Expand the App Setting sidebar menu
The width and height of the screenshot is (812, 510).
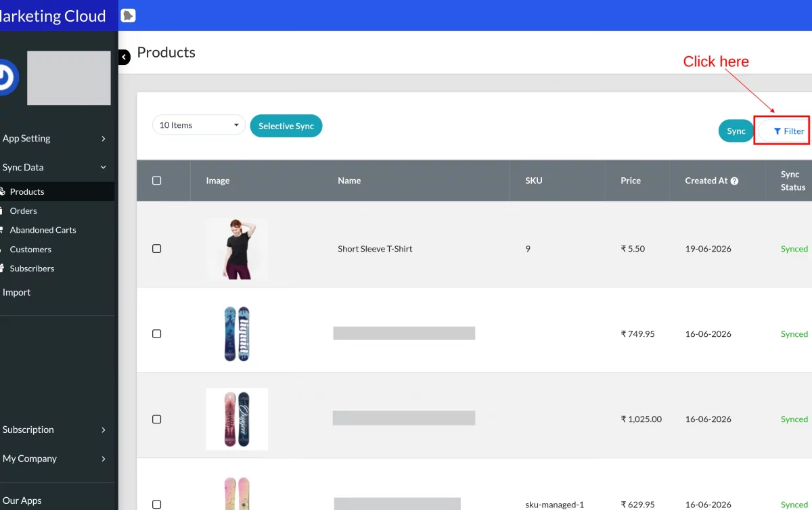pos(55,139)
